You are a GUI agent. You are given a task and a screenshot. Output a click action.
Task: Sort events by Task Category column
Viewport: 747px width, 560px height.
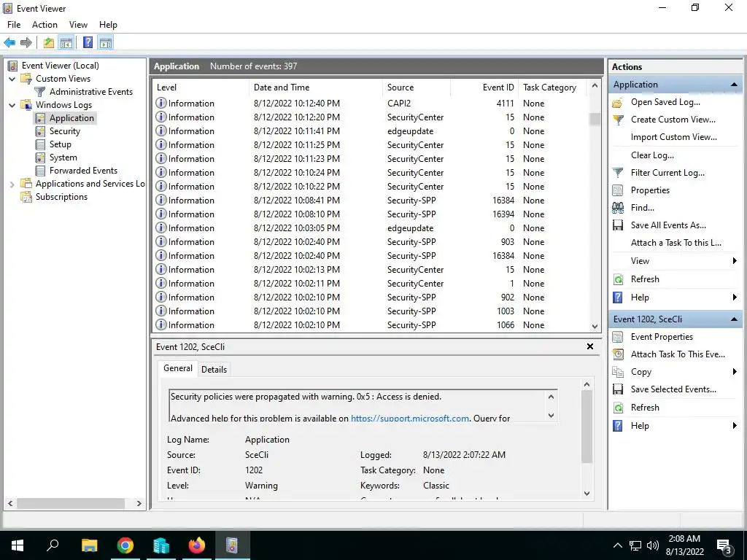pos(553,87)
